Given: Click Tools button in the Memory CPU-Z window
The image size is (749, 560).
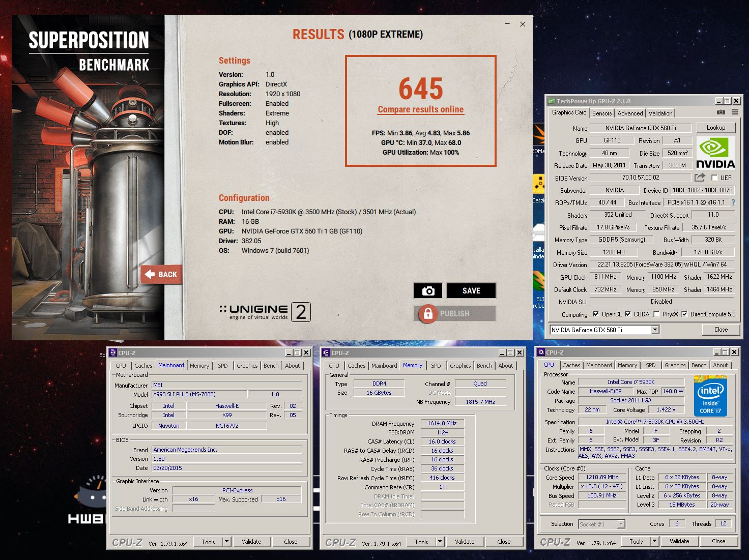Looking at the screenshot, I should click(x=421, y=542).
